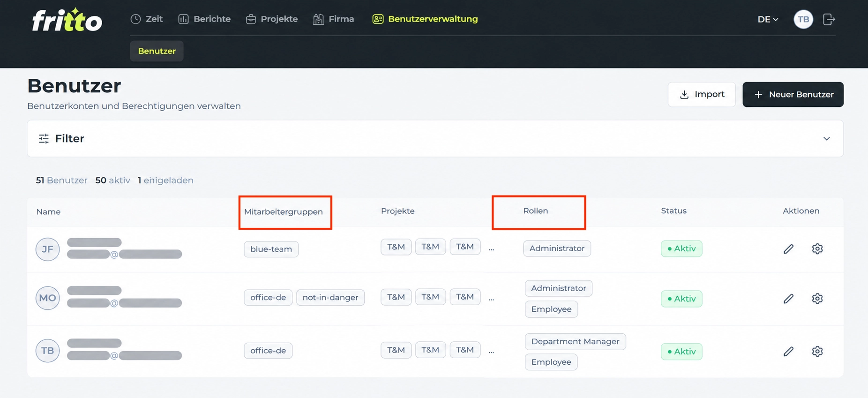This screenshot has height=398, width=868.
Task: Select the Benutzer sub-tab
Action: [x=157, y=51]
